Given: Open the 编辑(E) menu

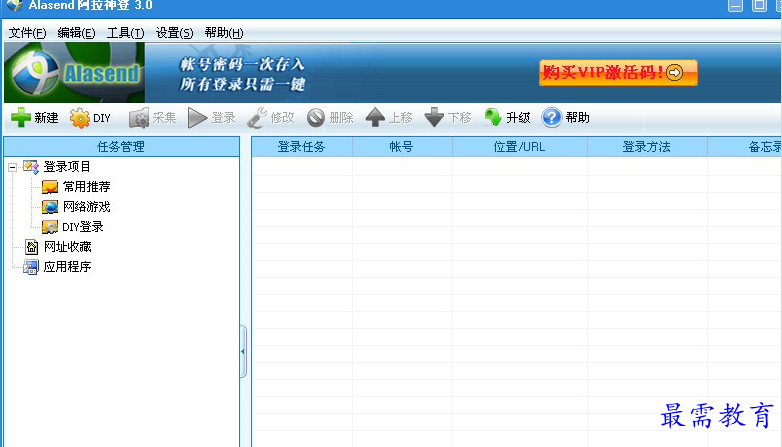Looking at the screenshot, I should pos(76,33).
